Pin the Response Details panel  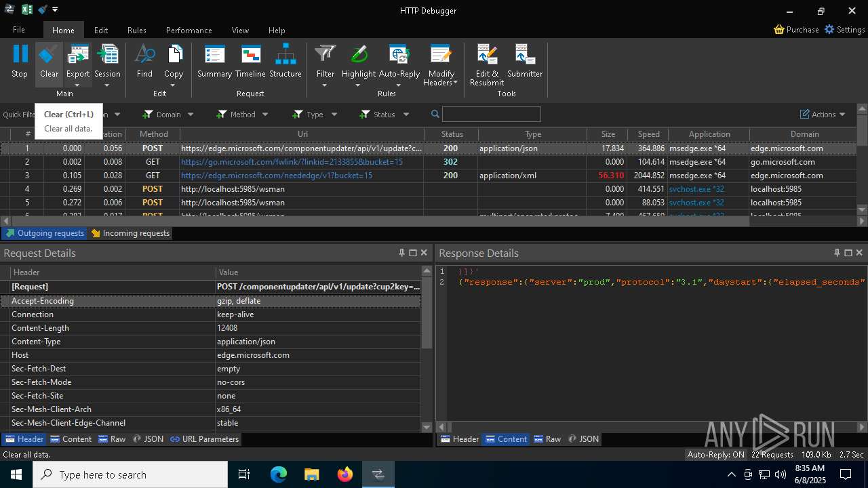pos(837,253)
